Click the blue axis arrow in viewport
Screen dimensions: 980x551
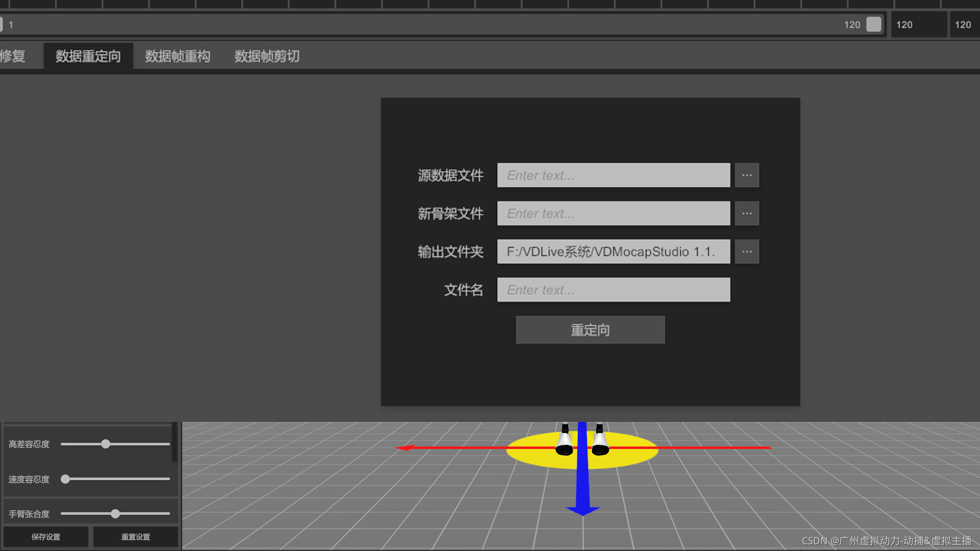tap(582, 485)
